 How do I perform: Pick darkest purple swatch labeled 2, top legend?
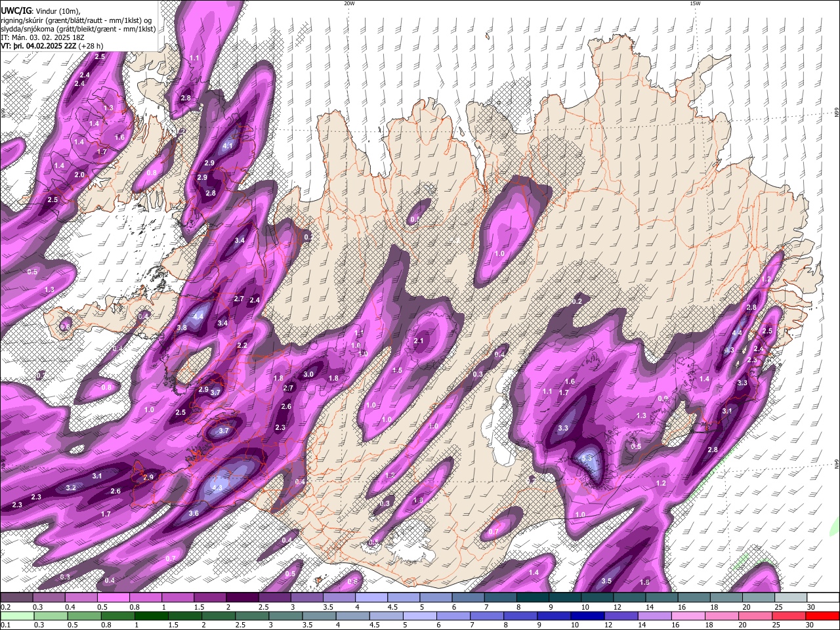pos(243,597)
